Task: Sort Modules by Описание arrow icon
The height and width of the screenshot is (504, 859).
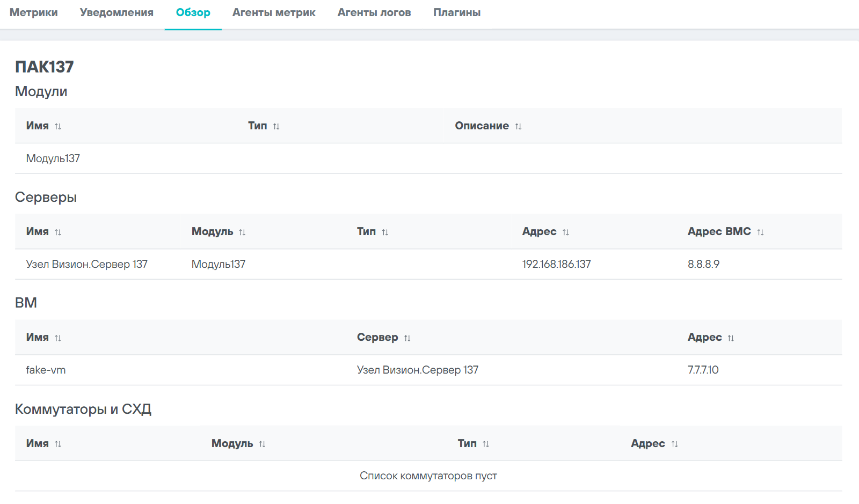Action: click(518, 127)
